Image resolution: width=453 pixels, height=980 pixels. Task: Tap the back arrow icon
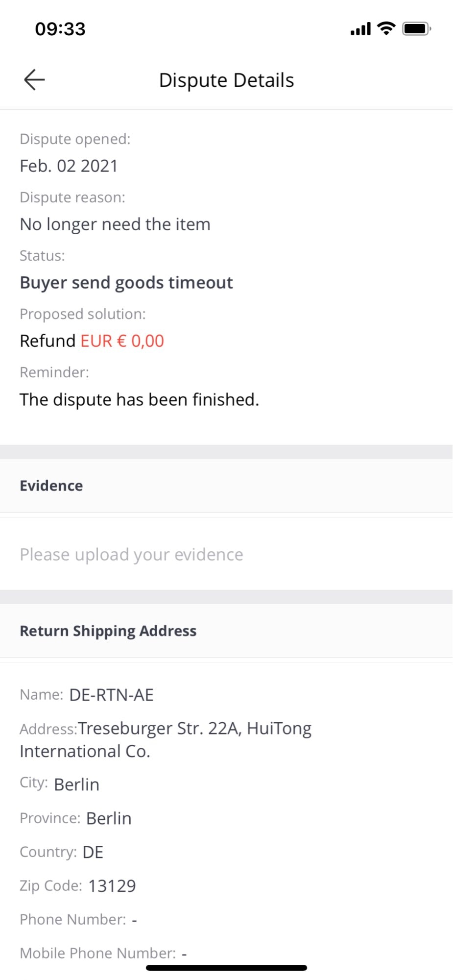tap(34, 80)
